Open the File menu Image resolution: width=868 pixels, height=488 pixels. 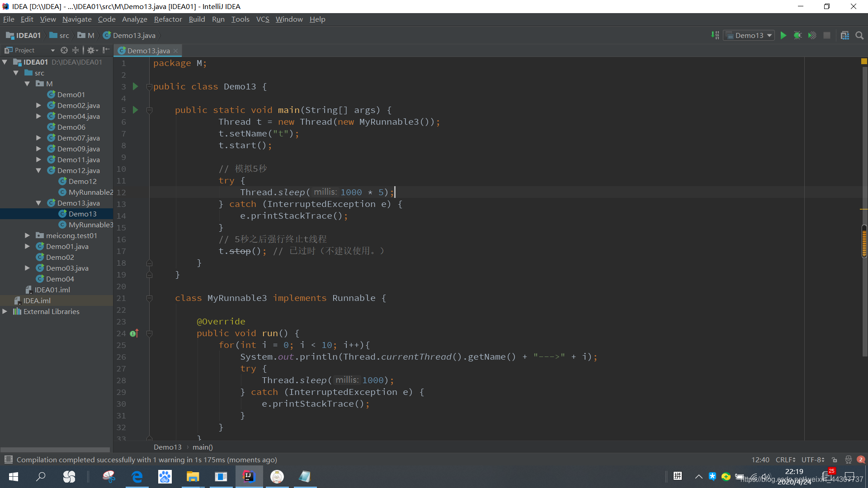9,19
